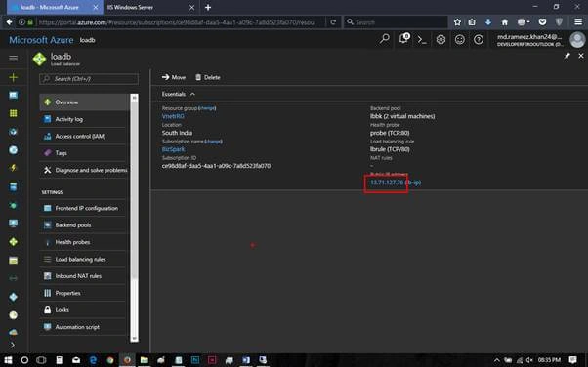Open Resource groups cube icon in sidebar

(x=13, y=132)
